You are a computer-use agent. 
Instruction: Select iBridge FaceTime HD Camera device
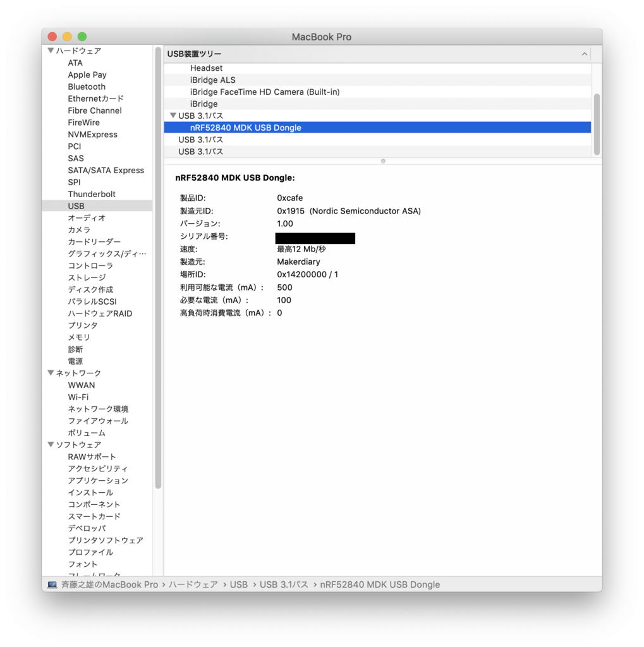[x=265, y=92]
